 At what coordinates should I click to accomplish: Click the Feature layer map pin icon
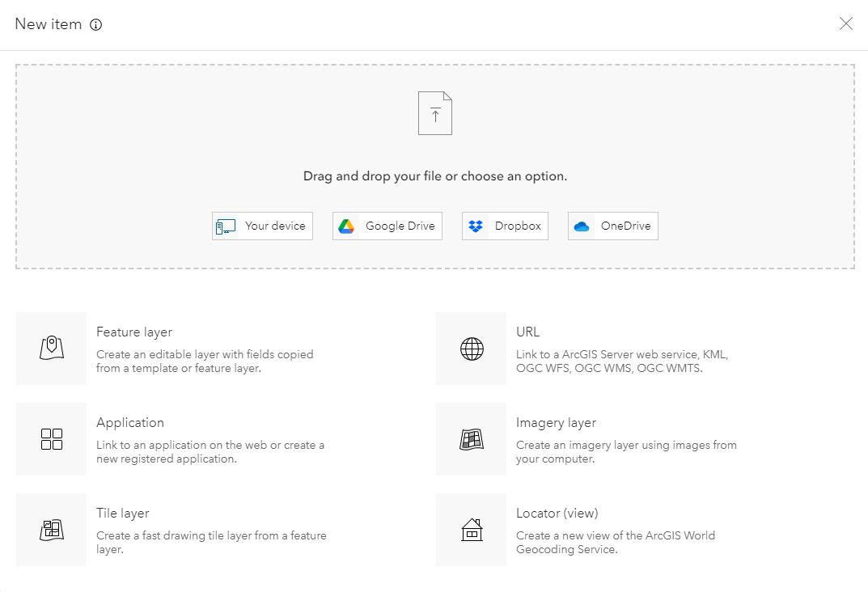click(x=51, y=349)
